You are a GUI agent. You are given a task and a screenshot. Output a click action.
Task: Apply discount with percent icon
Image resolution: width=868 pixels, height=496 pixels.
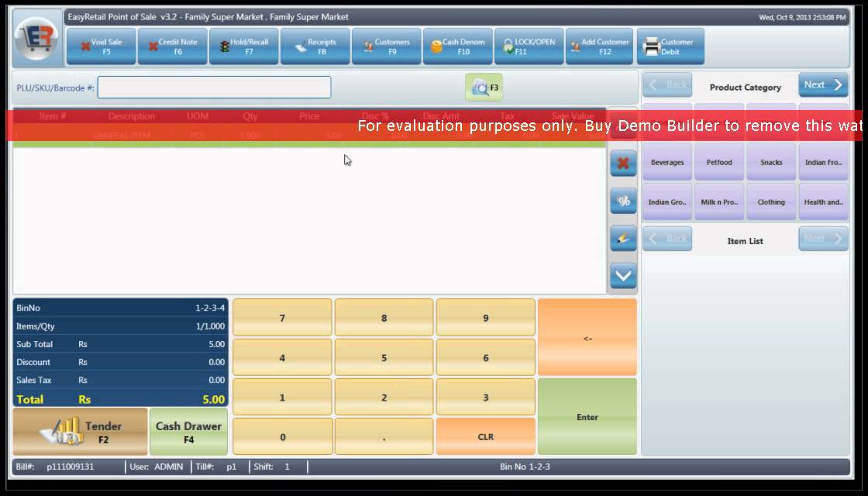[623, 201]
